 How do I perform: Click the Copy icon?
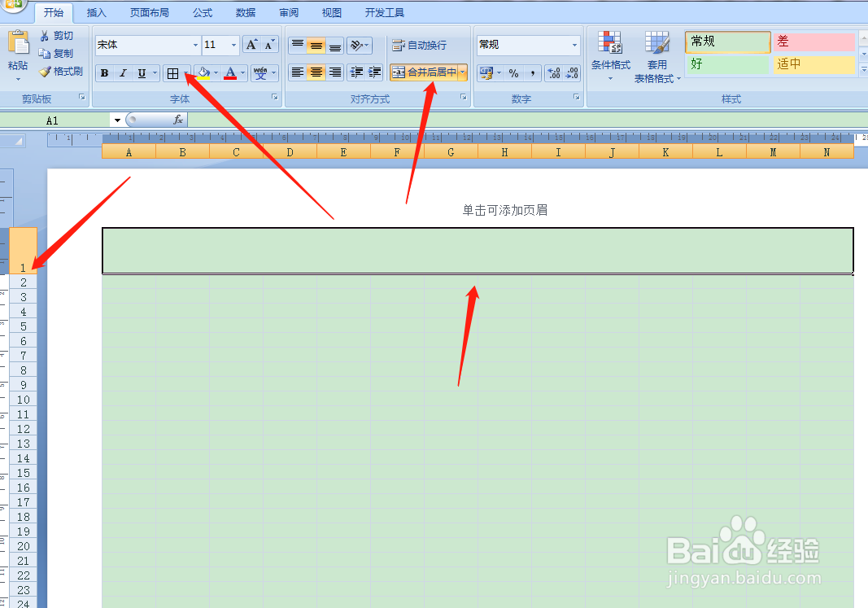tap(45, 54)
